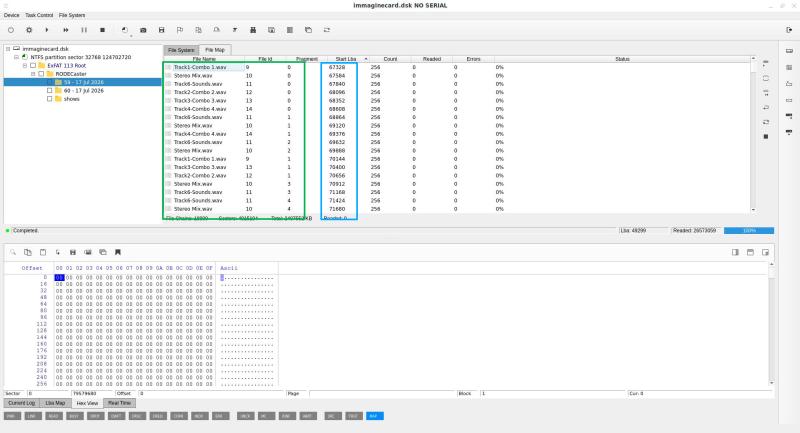Open search in the hex view toolbar

(x=13, y=252)
